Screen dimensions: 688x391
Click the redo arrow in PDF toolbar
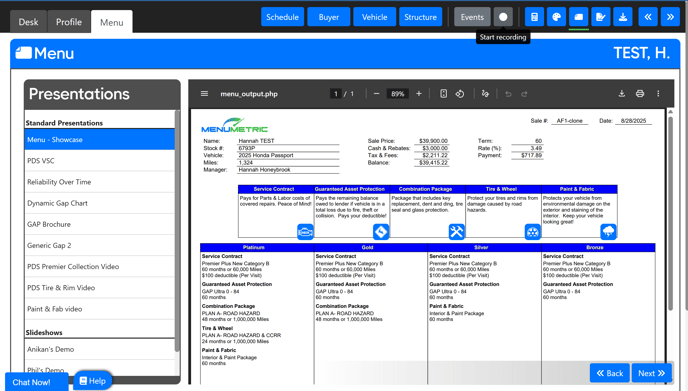[524, 94]
